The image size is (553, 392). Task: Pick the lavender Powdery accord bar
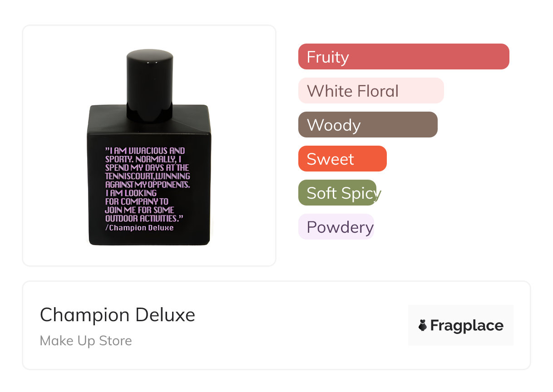click(336, 227)
